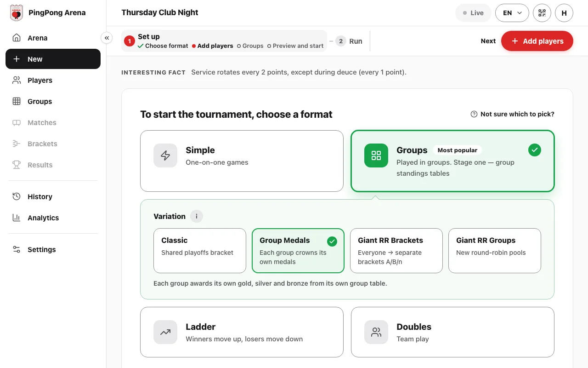Go to the Add players step

213,46
